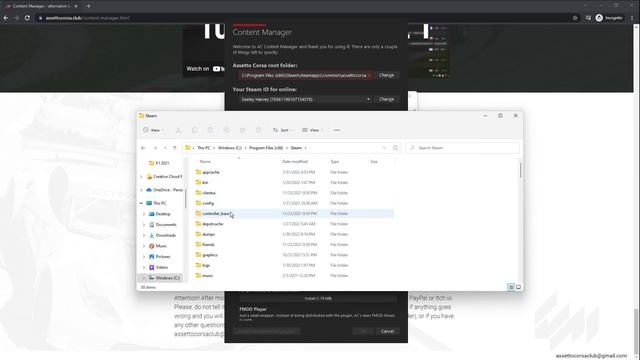The width and height of the screenshot is (640, 360).
Task: Open a new browser tab
Action: coord(88,6)
